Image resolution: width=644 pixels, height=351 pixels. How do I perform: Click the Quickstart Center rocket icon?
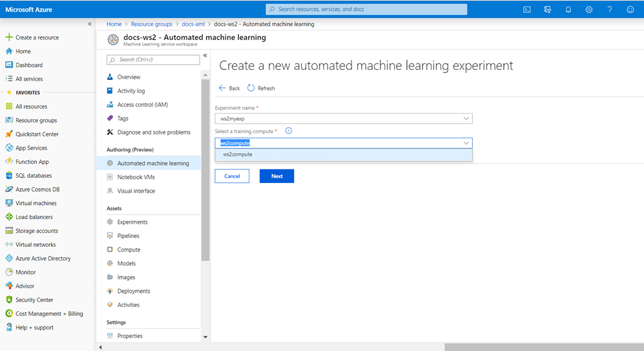[9, 134]
